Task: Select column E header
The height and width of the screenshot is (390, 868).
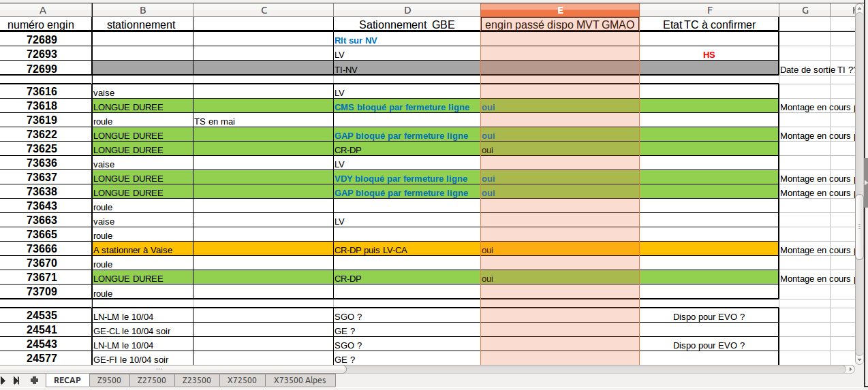Action: coord(560,10)
